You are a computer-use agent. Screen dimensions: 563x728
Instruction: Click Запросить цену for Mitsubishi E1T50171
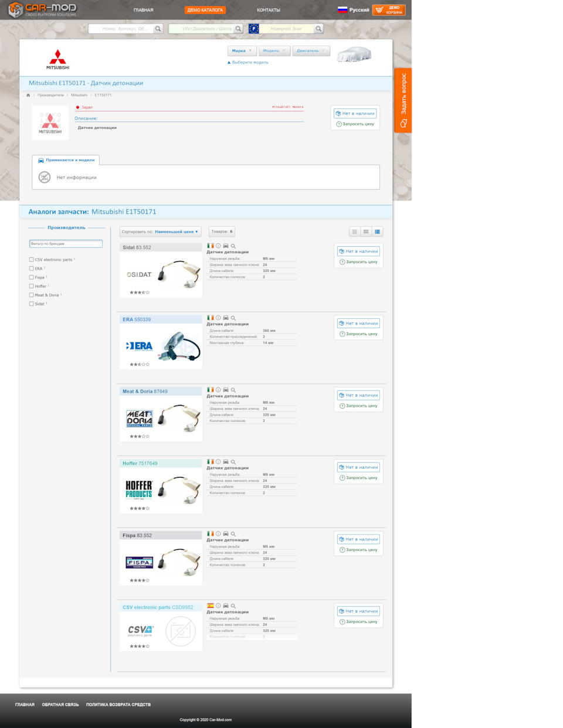355,124
